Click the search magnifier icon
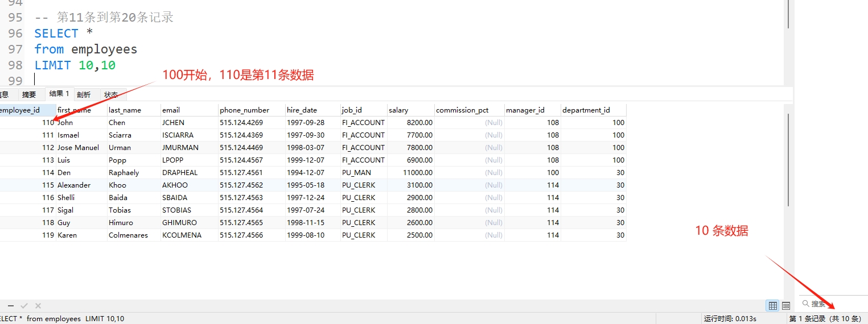 tap(805, 304)
